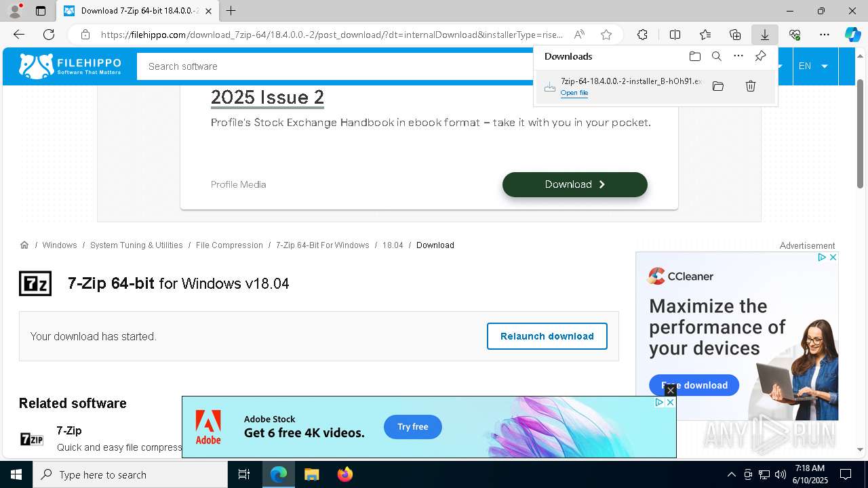
Task: Go to FileHippo home logo
Action: (x=70, y=66)
